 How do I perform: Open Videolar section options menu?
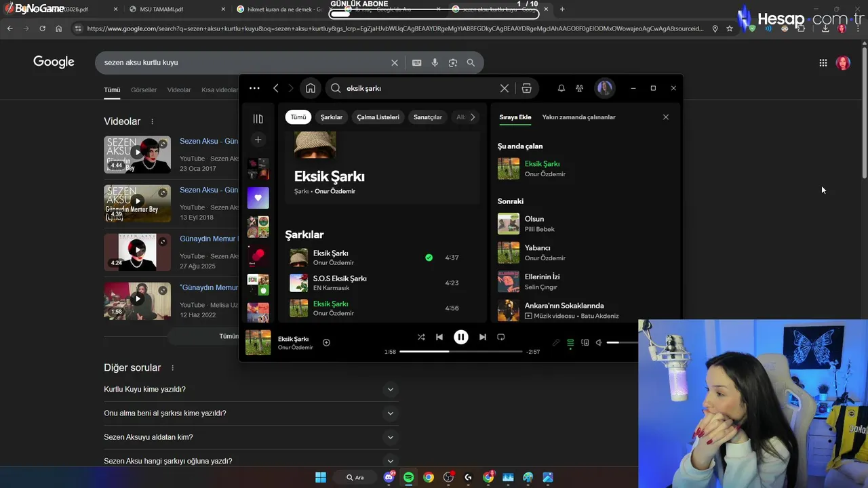click(x=152, y=121)
